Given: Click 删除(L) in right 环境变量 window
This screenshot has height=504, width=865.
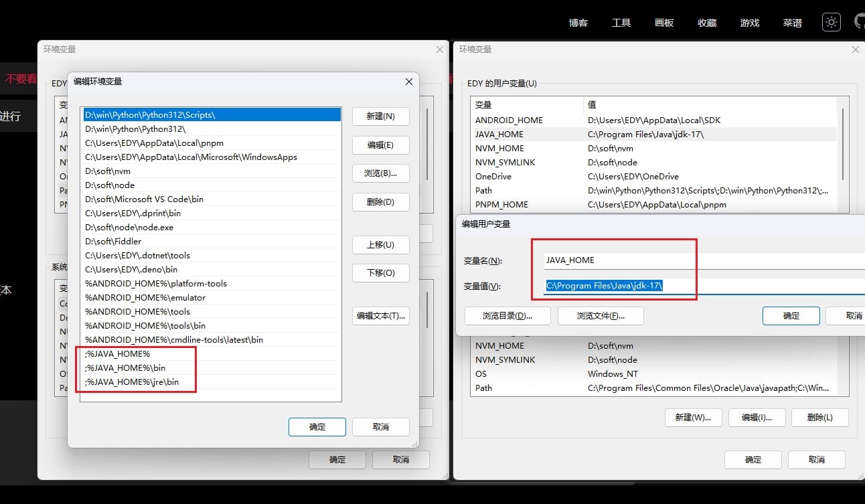Looking at the screenshot, I should click(x=820, y=417).
